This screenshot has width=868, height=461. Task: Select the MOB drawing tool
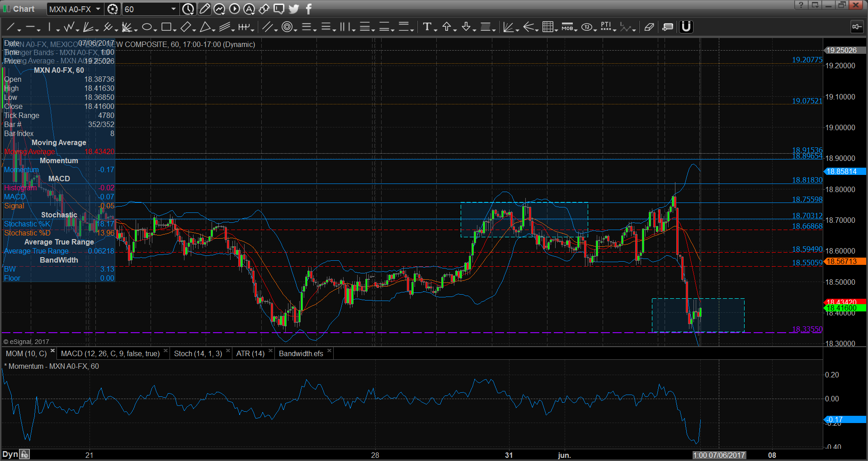click(x=567, y=27)
